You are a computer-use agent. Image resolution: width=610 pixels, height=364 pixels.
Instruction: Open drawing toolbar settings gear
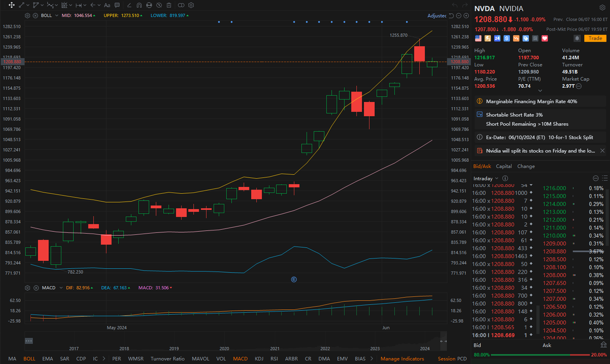191,5
